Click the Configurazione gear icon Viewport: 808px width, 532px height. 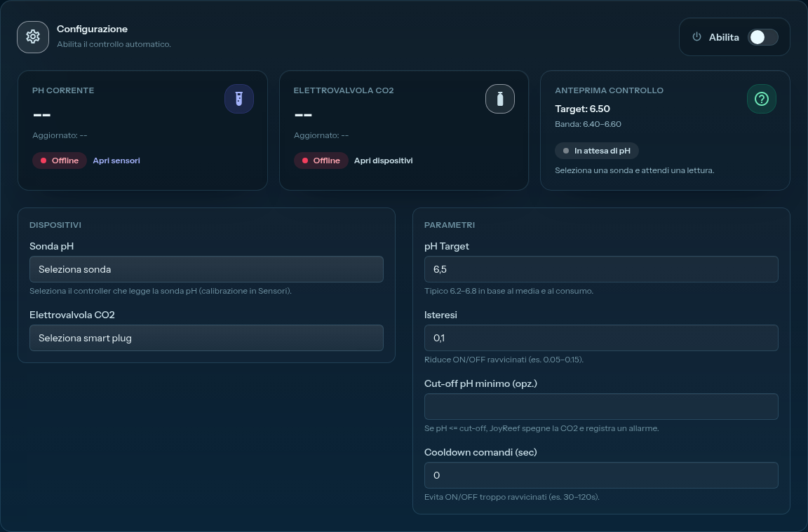pyautogui.click(x=33, y=37)
